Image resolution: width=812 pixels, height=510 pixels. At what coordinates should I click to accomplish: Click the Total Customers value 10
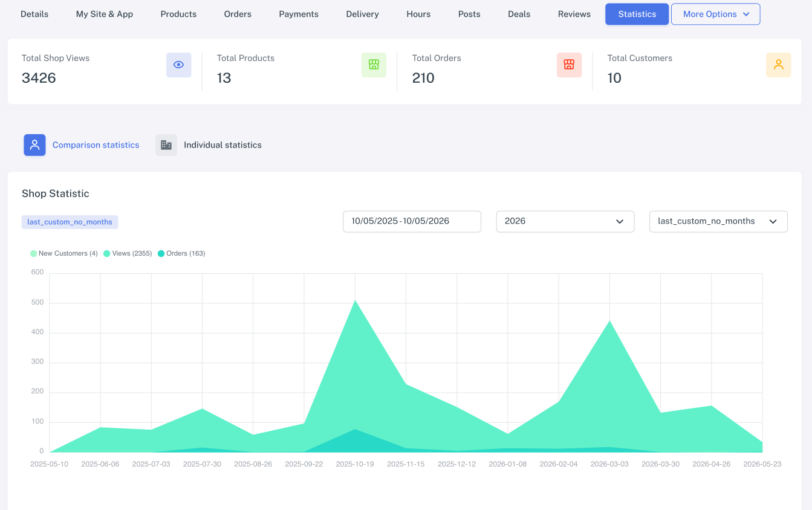coord(614,78)
